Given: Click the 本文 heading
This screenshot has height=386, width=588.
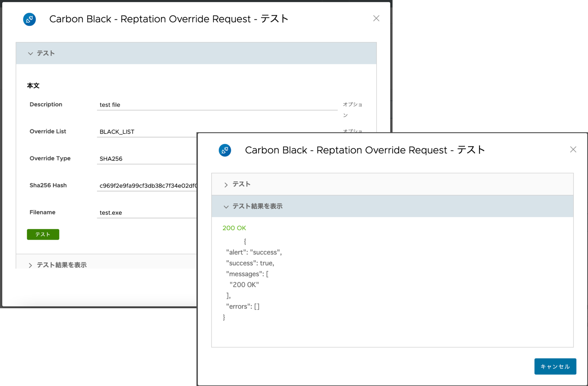Looking at the screenshot, I should tap(33, 86).
